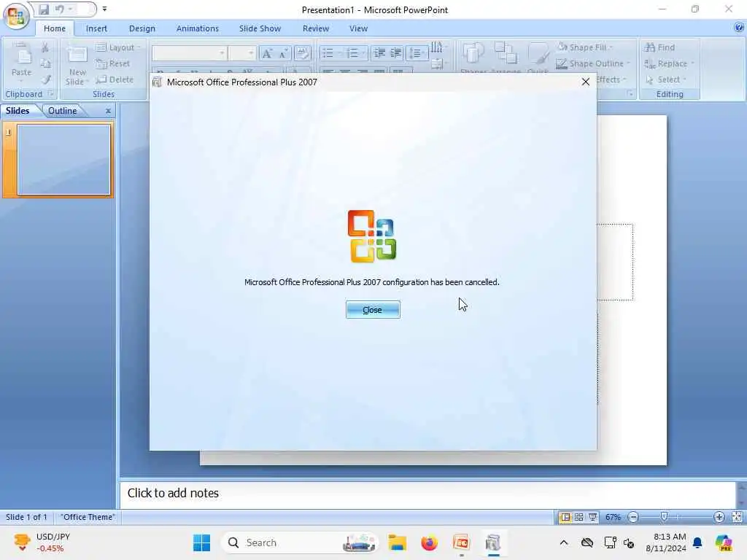The image size is (747, 560).
Task: Click the Clear All Formatting icon
Action: click(302, 52)
